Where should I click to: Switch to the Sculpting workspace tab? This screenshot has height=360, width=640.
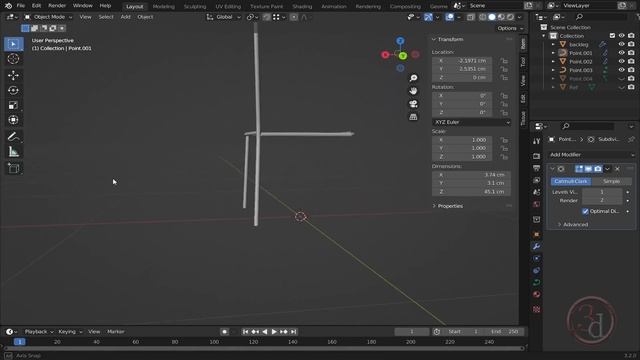[x=195, y=7]
